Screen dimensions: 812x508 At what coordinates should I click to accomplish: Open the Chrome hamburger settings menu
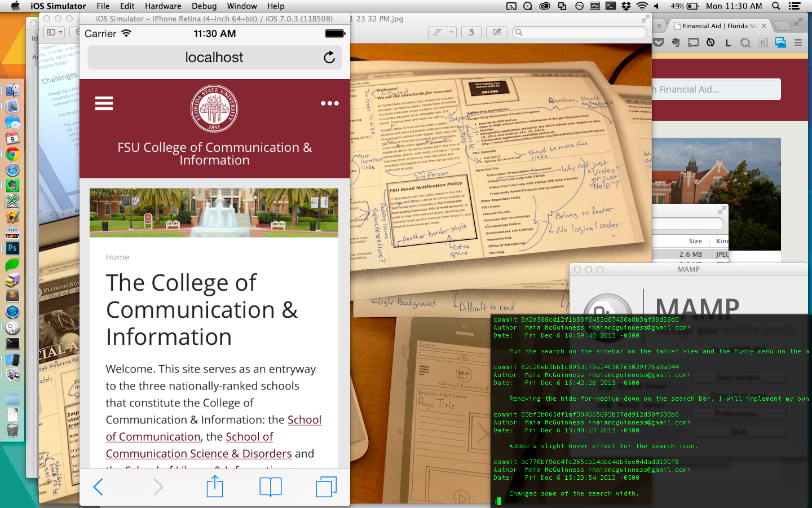point(798,42)
